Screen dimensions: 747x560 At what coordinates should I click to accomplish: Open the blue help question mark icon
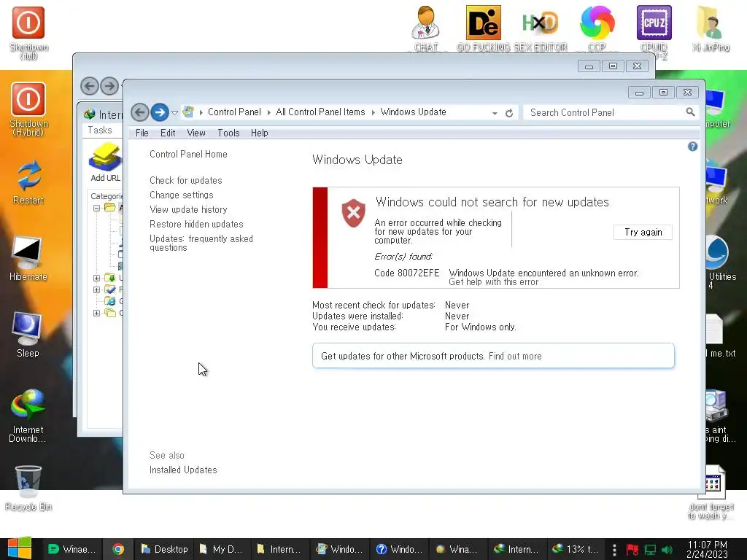pyautogui.click(x=693, y=147)
